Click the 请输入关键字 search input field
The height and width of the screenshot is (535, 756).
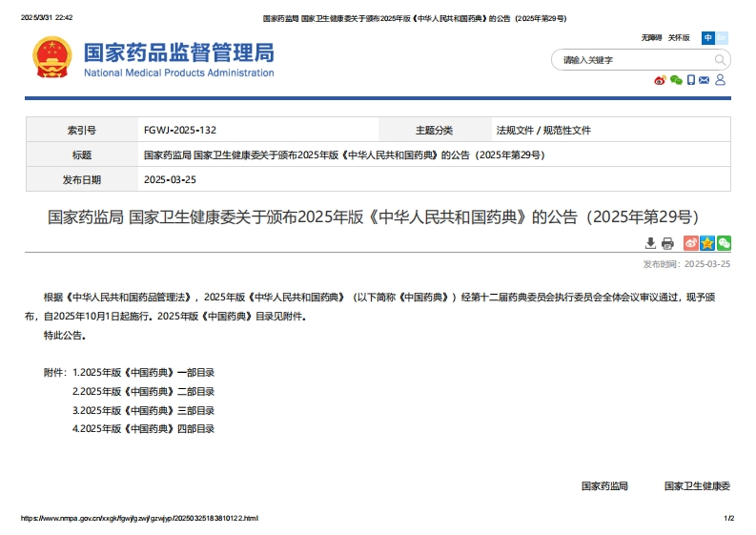pos(629,60)
